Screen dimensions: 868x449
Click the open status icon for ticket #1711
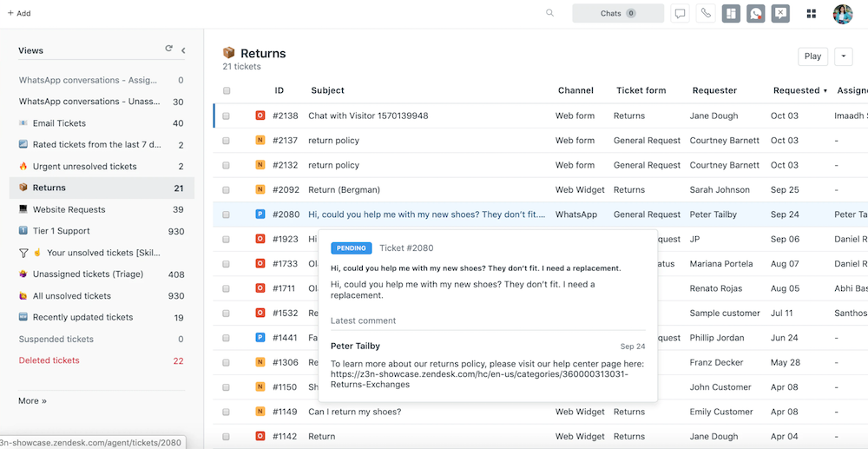(x=260, y=288)
